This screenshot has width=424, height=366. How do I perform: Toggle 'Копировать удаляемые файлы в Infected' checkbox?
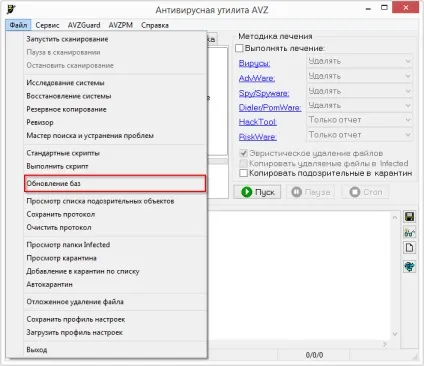243,163
